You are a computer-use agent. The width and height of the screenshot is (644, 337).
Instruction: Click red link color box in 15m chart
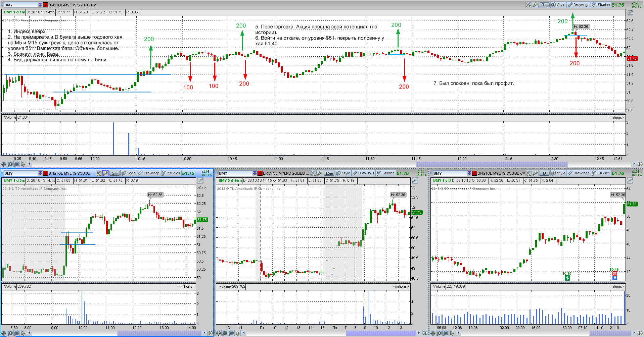pos(260,173)
